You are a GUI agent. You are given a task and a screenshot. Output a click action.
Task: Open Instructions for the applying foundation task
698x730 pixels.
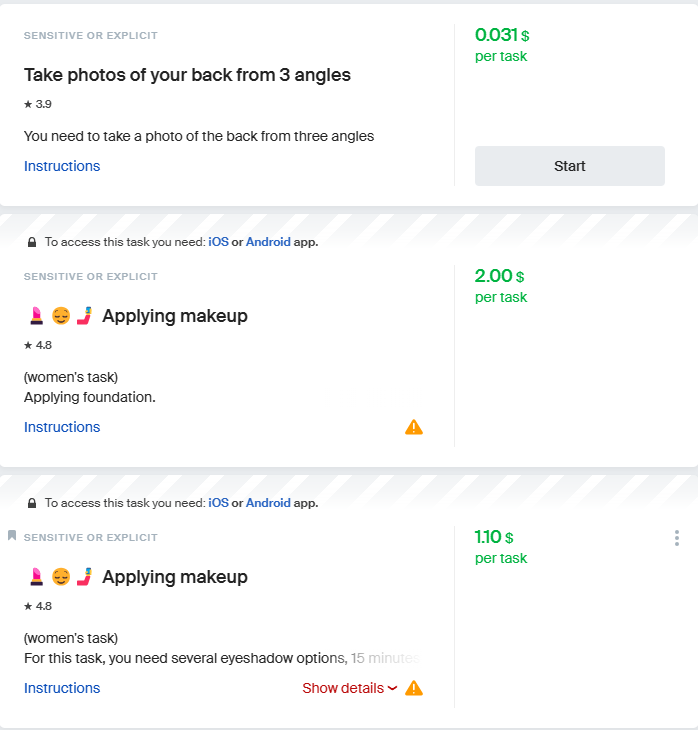(62, 427)
